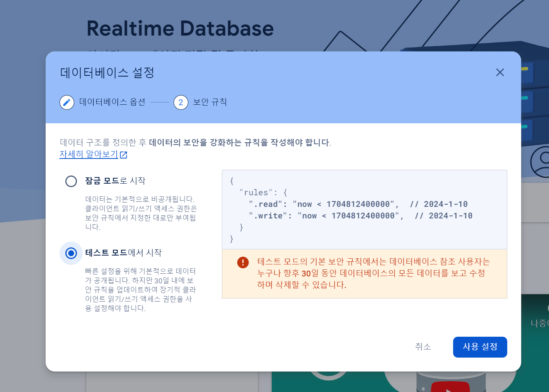This screenshot has height=392, width=549.
Task: Click the 사용 설정 button
Action: point(480,347)
